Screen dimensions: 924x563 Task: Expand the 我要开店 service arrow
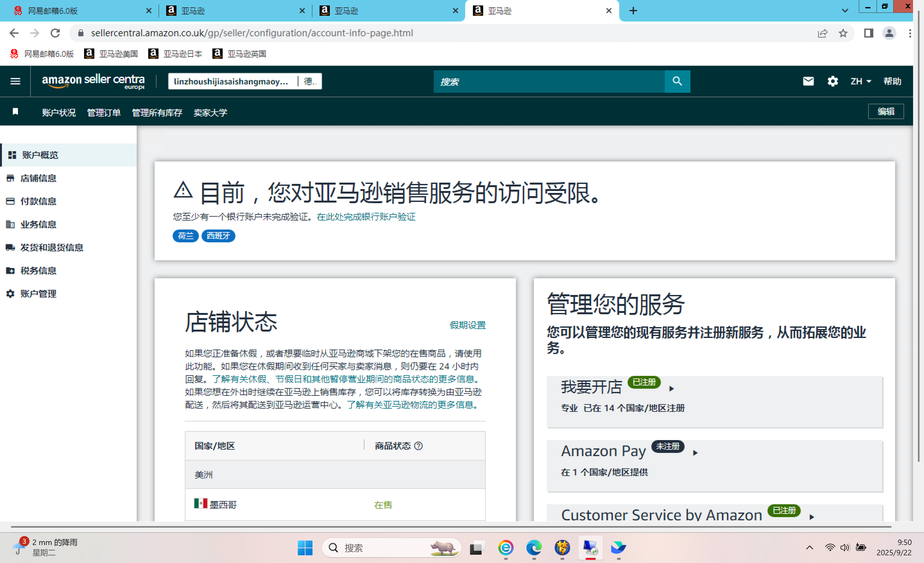click(672, 389)
